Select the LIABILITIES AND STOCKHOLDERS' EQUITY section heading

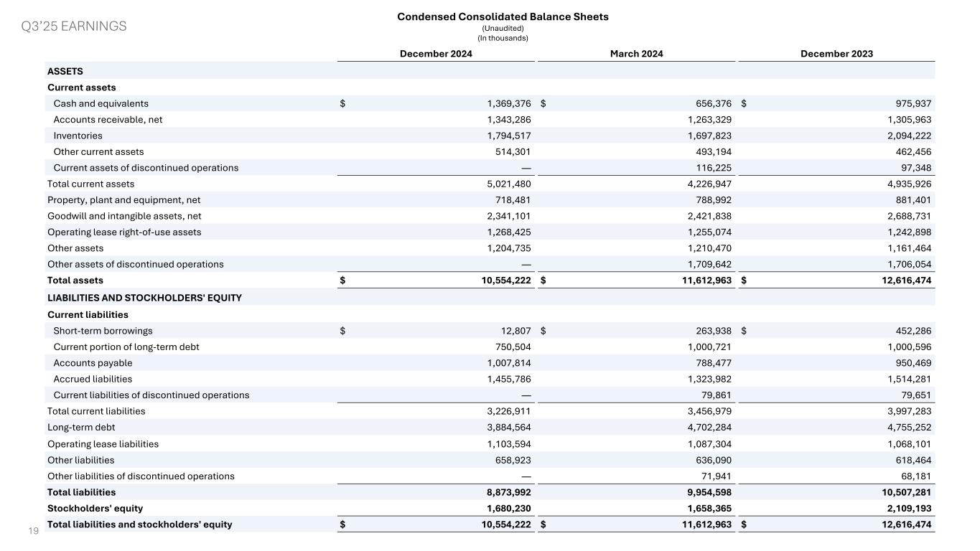[144, 298]
